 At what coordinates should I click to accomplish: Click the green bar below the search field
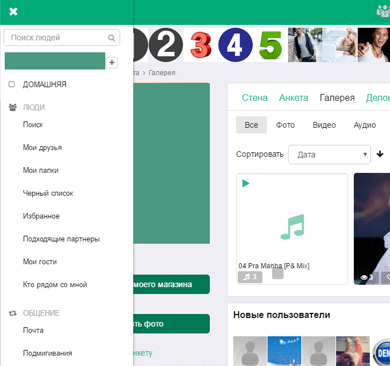(55, 61)
